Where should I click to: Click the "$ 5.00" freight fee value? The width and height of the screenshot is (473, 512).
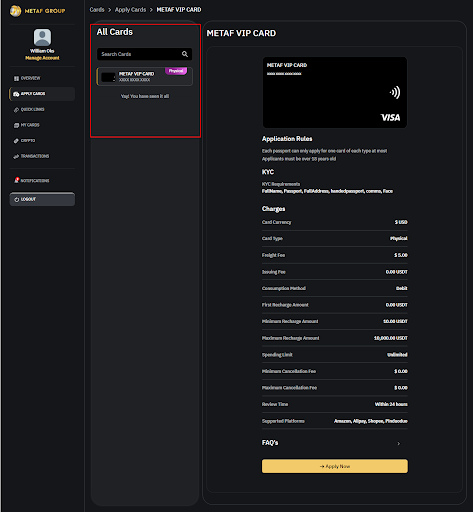click(x=401, y=255)
